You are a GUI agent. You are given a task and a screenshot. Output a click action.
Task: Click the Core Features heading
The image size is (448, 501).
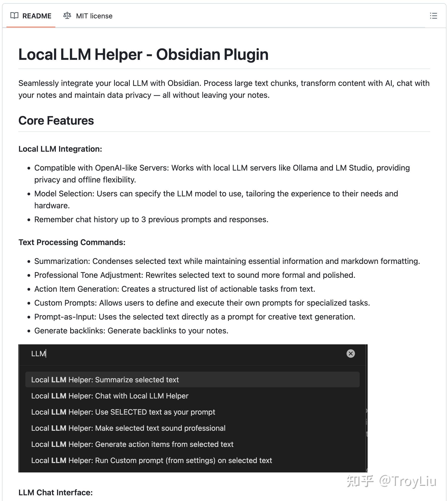coord(56,121)
